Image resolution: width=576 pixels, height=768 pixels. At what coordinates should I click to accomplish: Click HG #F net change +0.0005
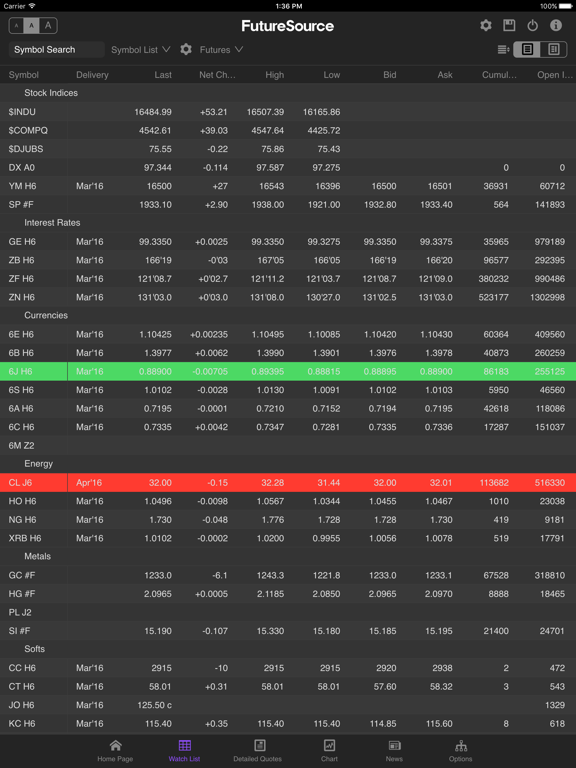click(x=211, y=594)
